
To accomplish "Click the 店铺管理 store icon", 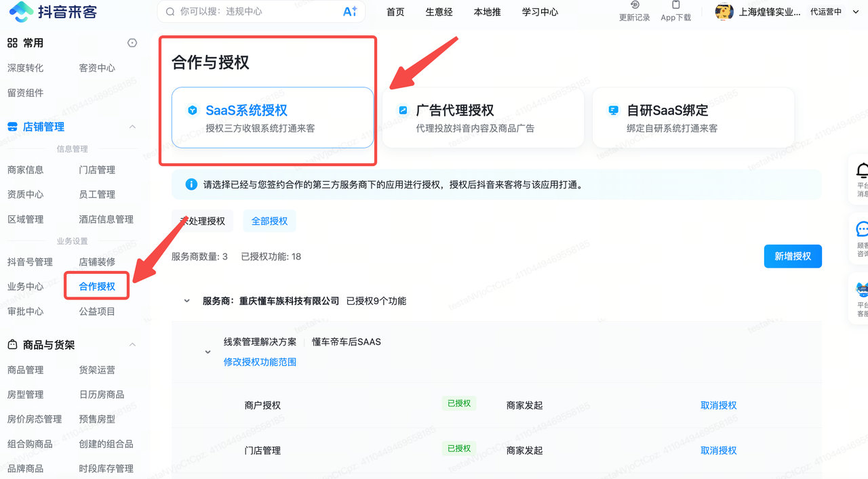I will (x=12, y=127).
